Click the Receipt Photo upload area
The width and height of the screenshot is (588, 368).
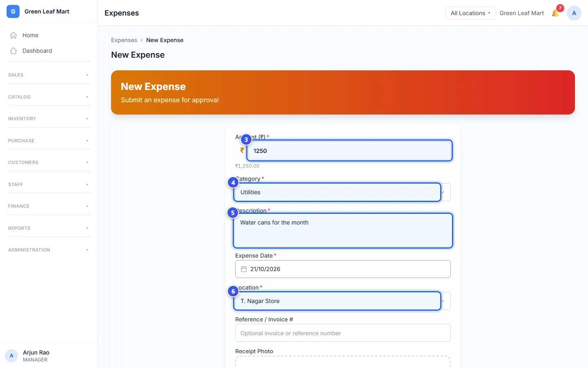tap(343, 362)
